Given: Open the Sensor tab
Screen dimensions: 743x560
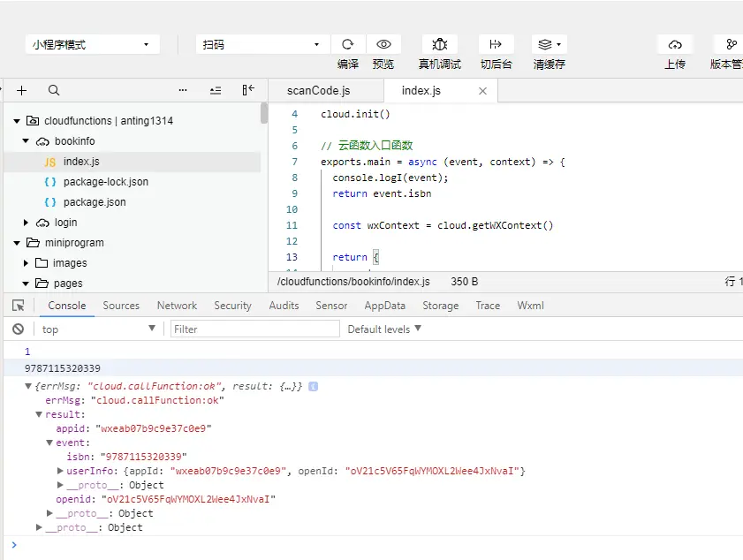Looking at the screenshot, I should 331,306.
